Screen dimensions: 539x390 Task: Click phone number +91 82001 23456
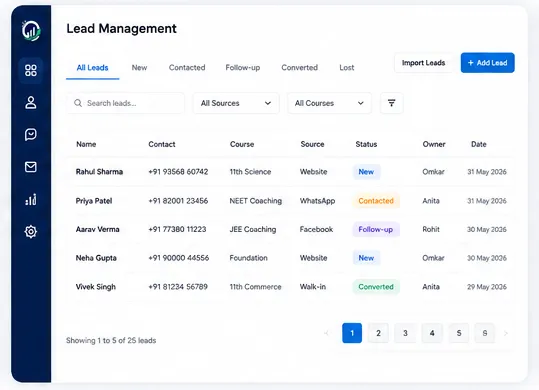(178, 201)
